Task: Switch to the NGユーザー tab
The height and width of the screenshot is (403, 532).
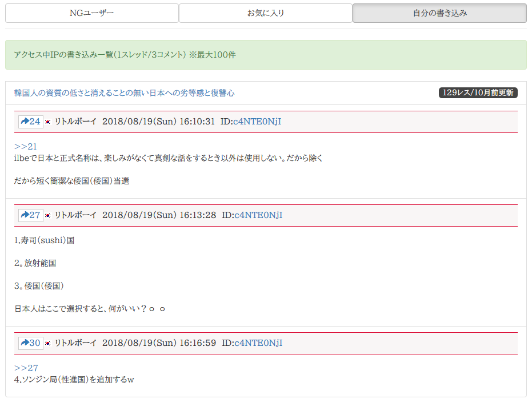Action: (91, 13)
